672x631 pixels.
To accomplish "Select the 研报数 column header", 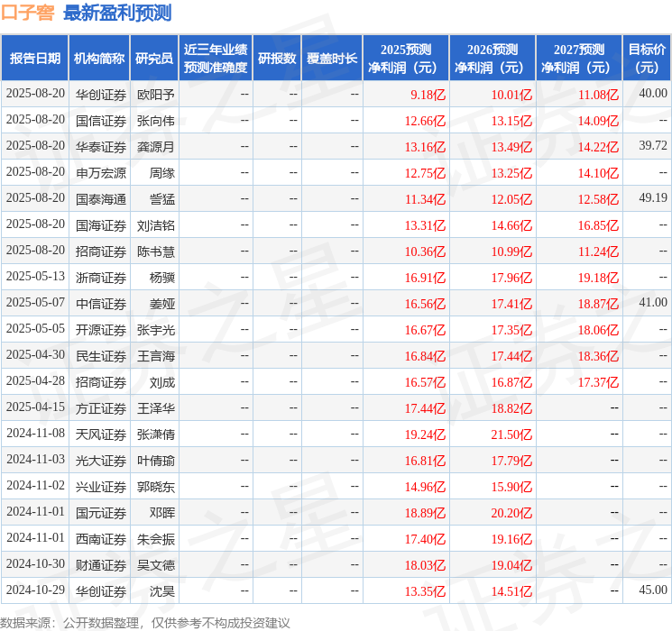I will tap(277, 59).
